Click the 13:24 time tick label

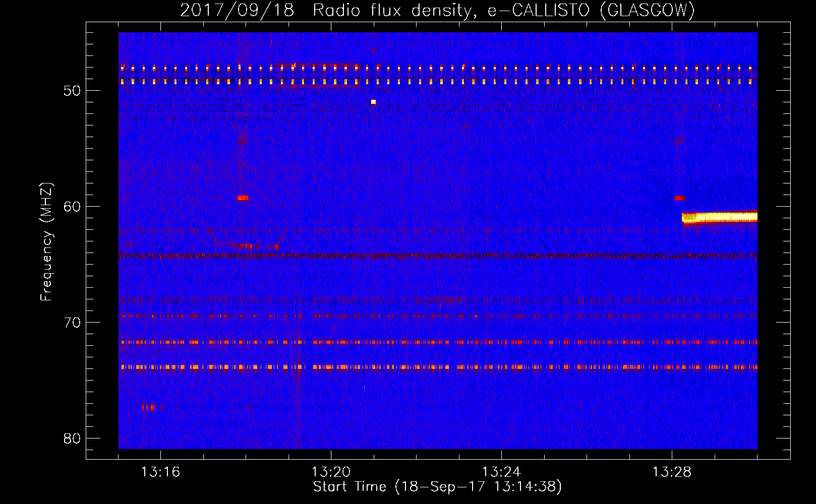pos(501,472)
